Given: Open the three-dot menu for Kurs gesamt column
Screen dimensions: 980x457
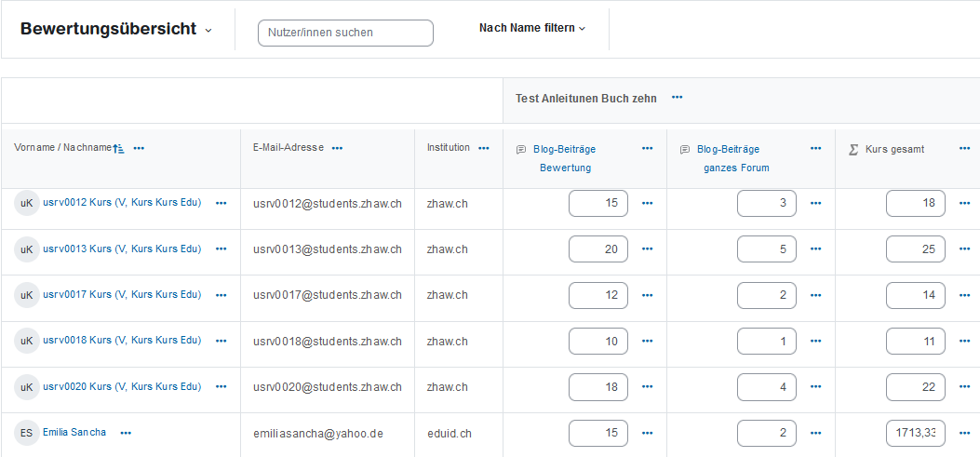Looking at the screenshot, I should tap(965, 148).
